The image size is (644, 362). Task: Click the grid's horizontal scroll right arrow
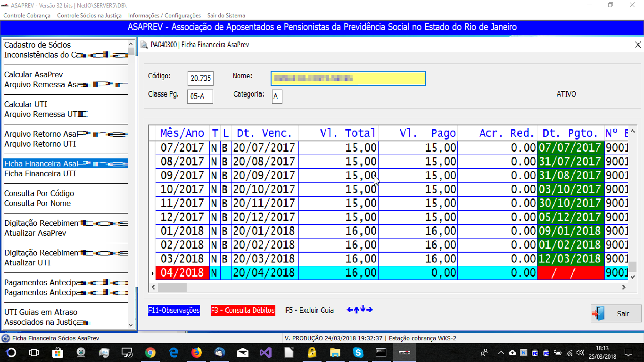coord(624,287)
